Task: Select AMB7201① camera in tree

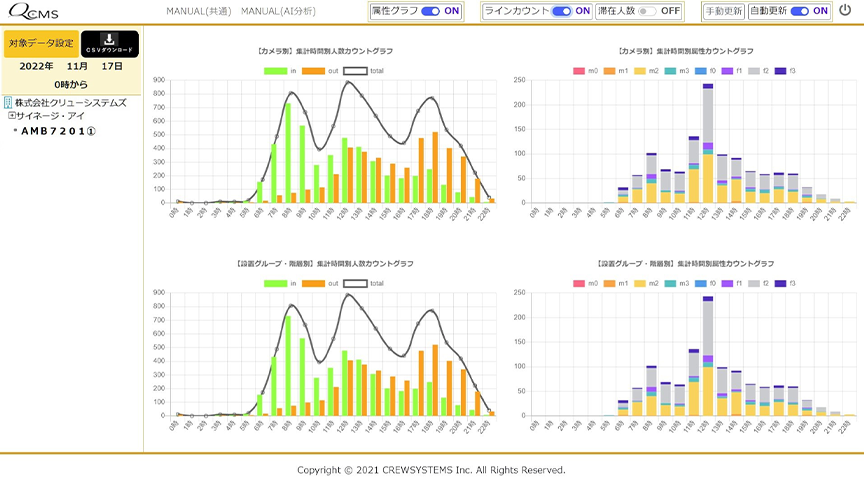Action: (x=59, y=131)
